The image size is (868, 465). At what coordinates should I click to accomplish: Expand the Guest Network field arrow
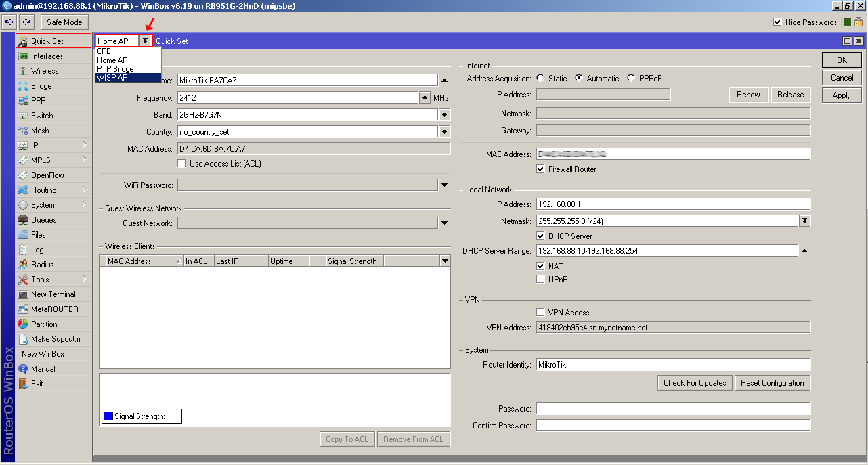(445, 223)
